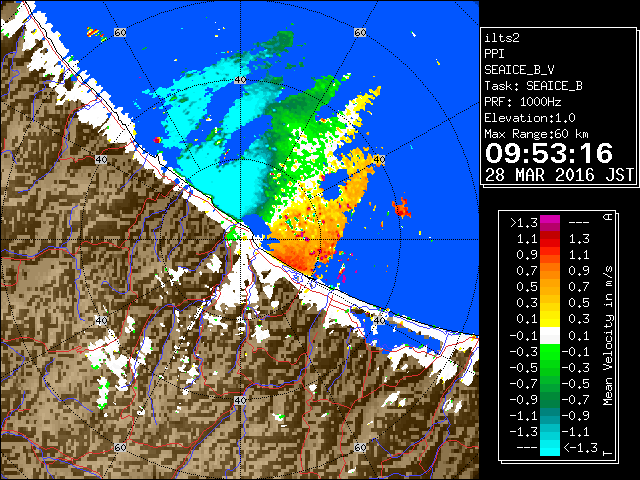
Task: Click the radar center crosshair on the coast
Action: point(240,239)
